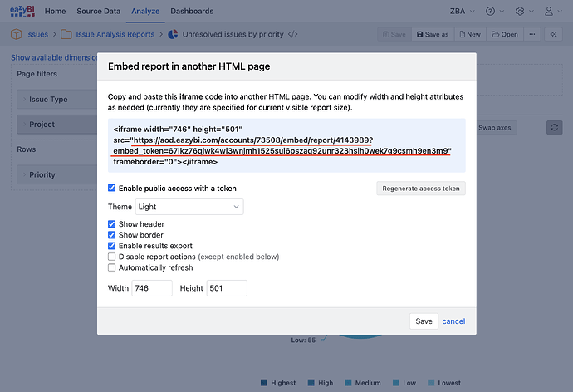This screenshot has height=392, width=573.
Task: Open Issue Analysis Reports breadcrumb link
Action: pyautogui.click(x=115, y=34)
